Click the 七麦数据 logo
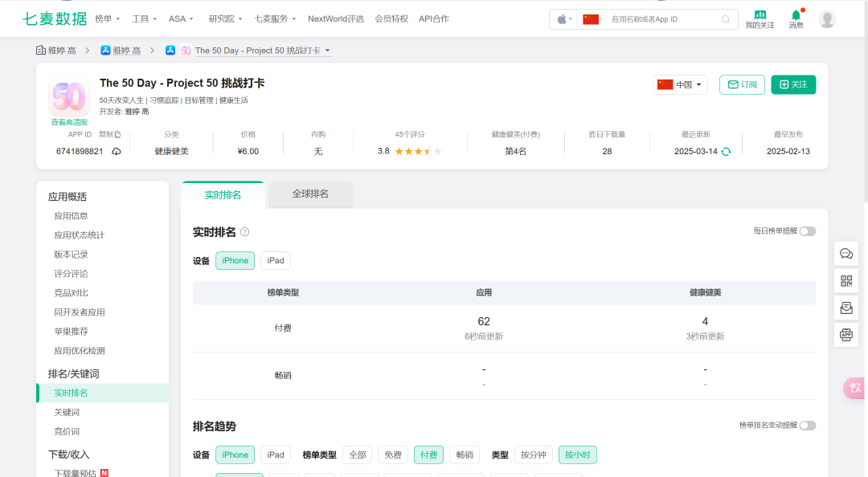The height and width of the screenshot is (477, 868). coord(55,18)
